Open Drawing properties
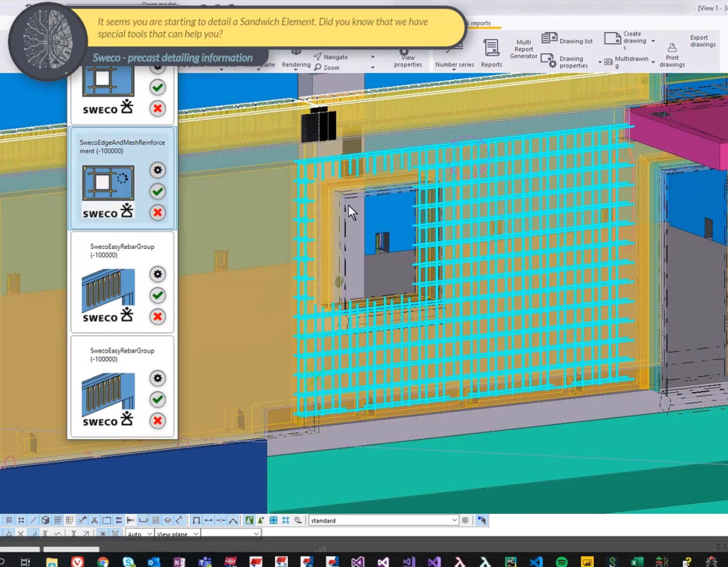 tap(565, 61)
